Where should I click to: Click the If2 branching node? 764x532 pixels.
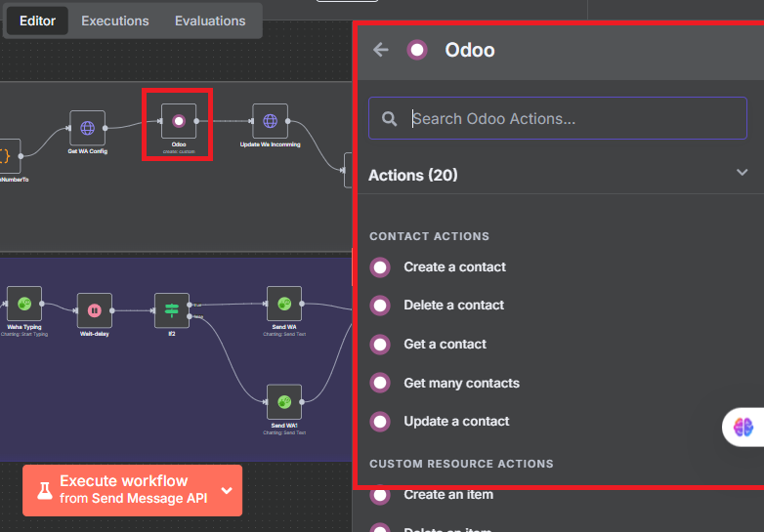point(172,310)
